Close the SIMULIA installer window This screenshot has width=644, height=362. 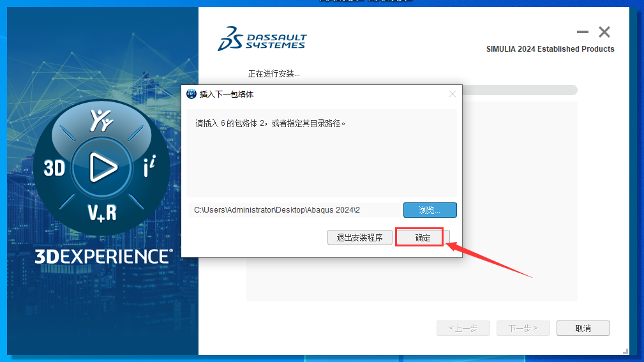(x=604, y=32)
